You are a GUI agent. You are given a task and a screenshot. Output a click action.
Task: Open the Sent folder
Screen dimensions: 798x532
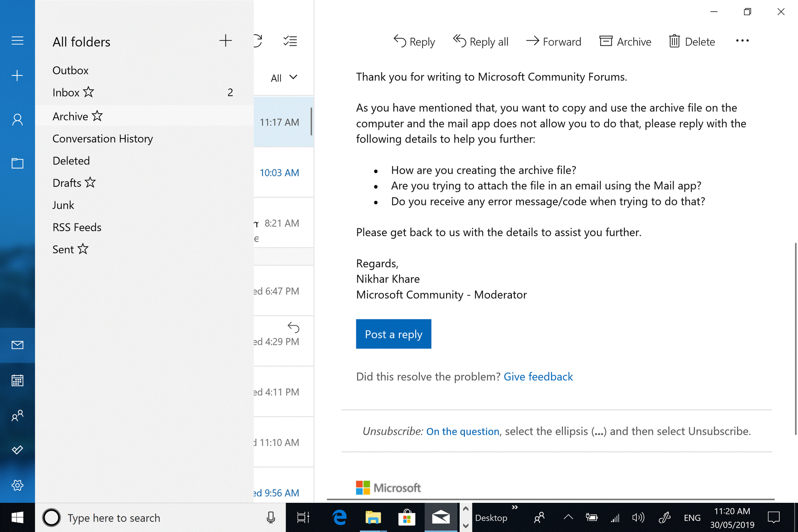tap(144, 249)
